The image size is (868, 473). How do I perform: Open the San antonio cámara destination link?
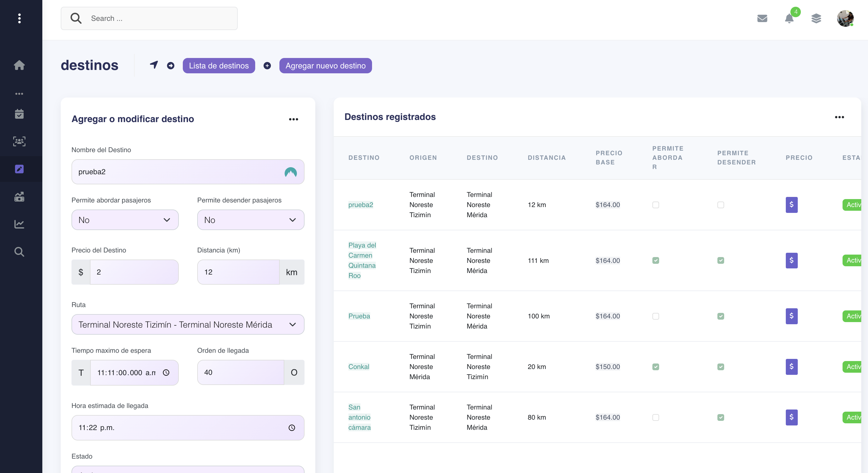click(359, 417)
